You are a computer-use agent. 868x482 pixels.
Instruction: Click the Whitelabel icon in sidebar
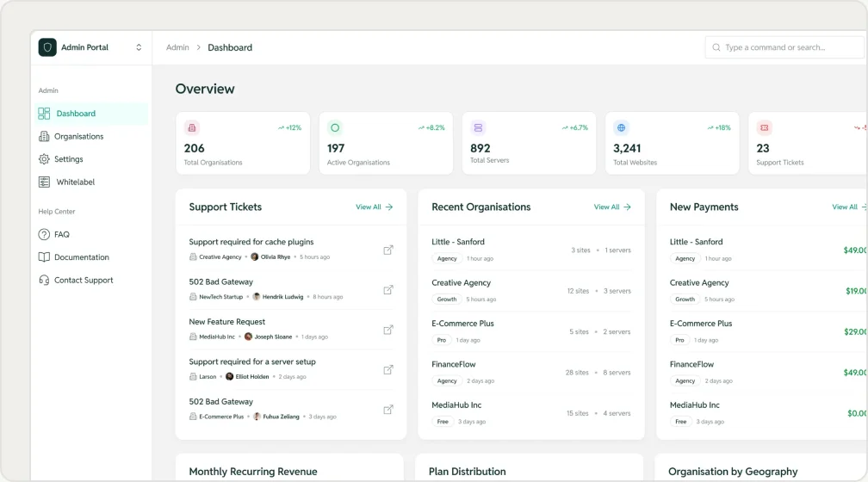pyautogui.click(x=44, y=182)
